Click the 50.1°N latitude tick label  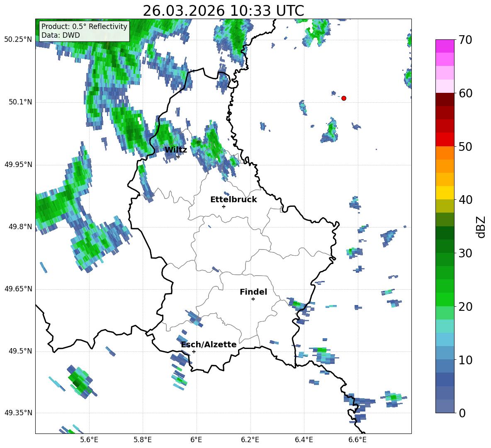pos(18,102)
